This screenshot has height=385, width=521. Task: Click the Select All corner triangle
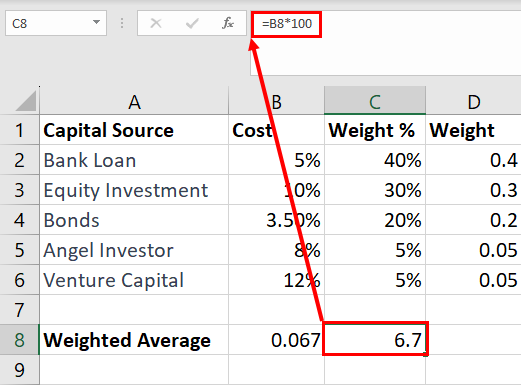[25, 100]
